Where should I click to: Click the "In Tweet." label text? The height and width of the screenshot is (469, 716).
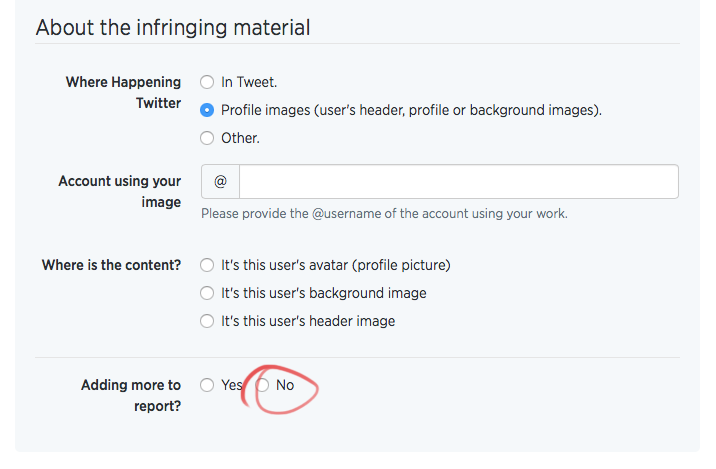click(249, 82)
